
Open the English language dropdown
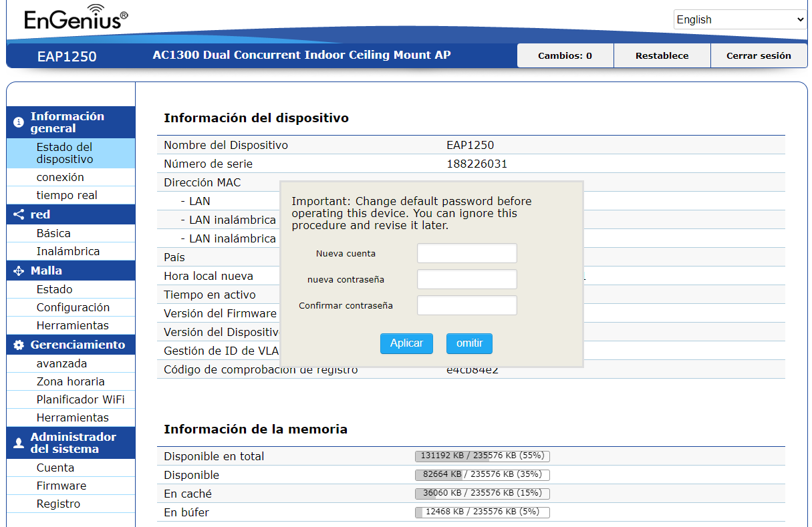740,19
